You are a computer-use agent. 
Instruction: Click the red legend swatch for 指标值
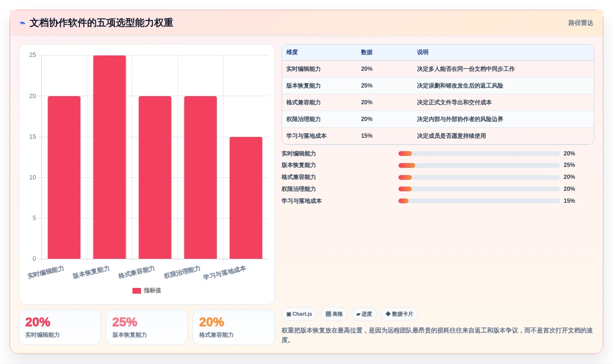click(136, 291)
